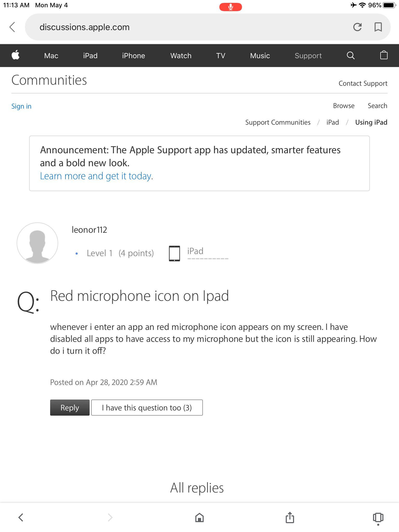Click the Sign in link
The width and height of the screenshot is (399, 532).
pyautogui.click(x=21, y=106)
